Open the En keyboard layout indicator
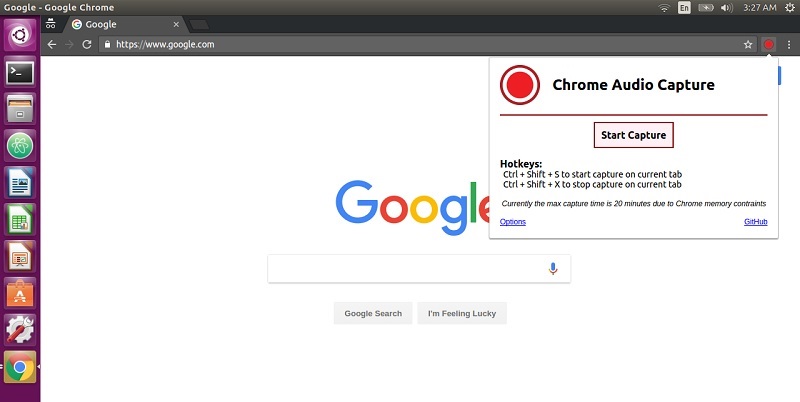The image size is (800, 402). point(684,8)
